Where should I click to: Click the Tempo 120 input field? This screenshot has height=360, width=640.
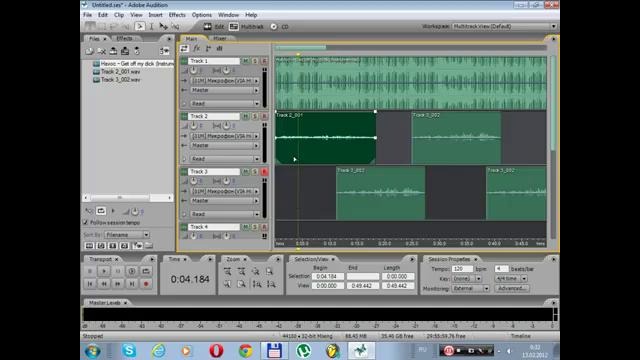tap(462, 269)
